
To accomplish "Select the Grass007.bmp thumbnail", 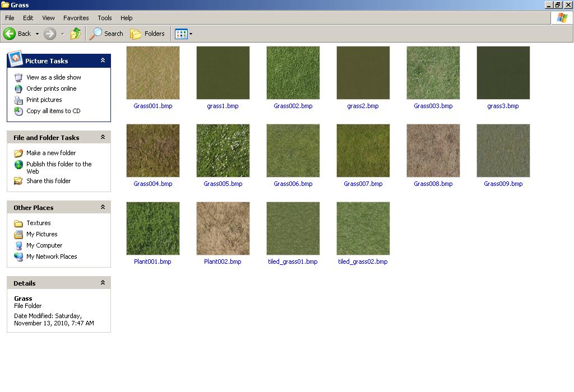I will click(363, 151).
